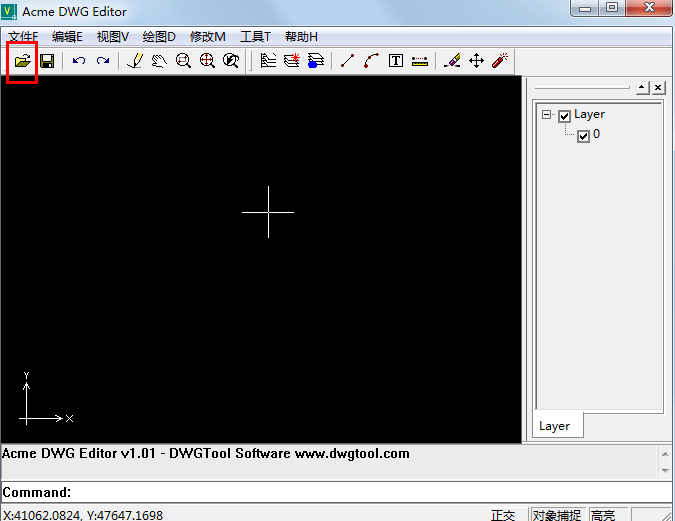Collapse the Layer tree node
The width and height of the screenshot is (675, 521).
tap(546, 115)
